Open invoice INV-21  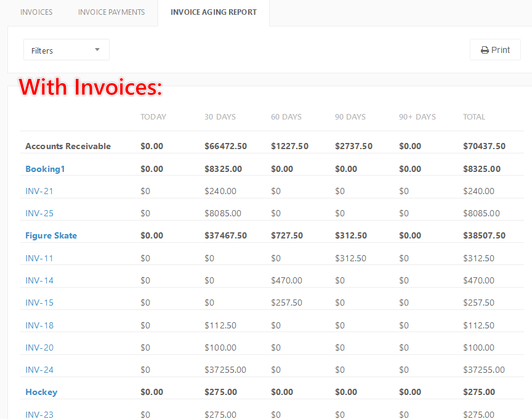[x=39, y=191]
